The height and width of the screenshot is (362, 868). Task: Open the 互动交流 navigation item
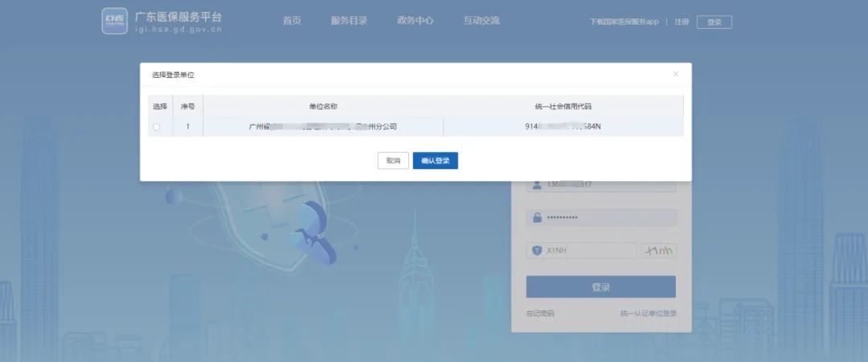(x=481, y=21)
